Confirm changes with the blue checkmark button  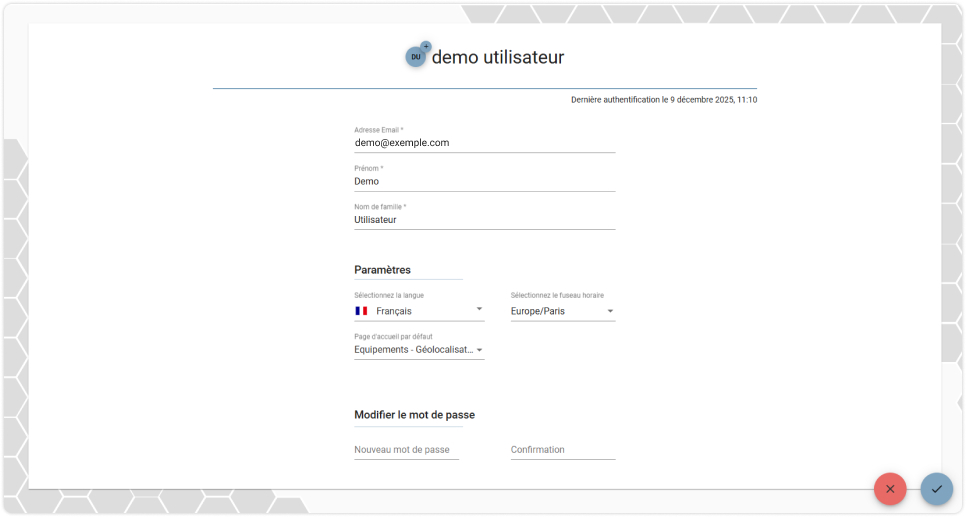tap(936, 489)
